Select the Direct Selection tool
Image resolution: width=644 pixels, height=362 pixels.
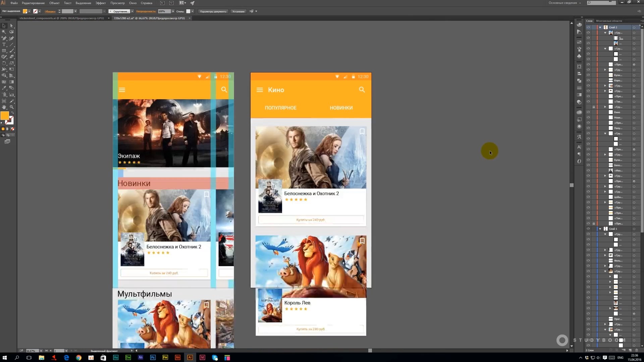12,26
